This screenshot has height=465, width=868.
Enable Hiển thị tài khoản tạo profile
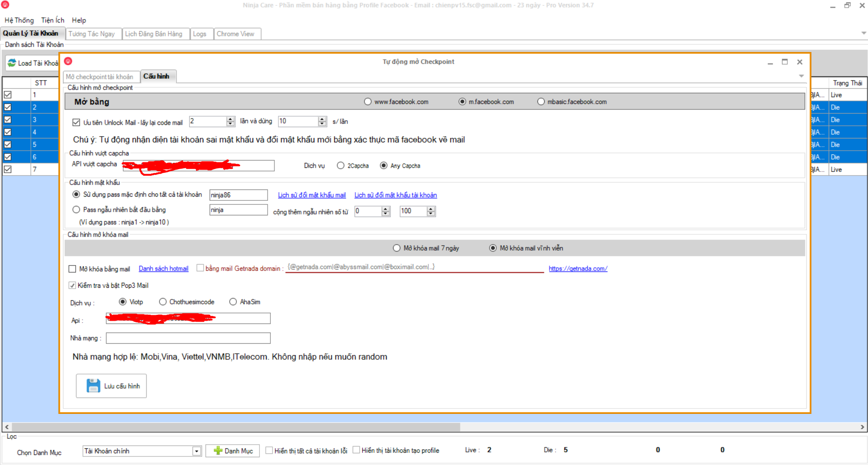pos(356,450)
